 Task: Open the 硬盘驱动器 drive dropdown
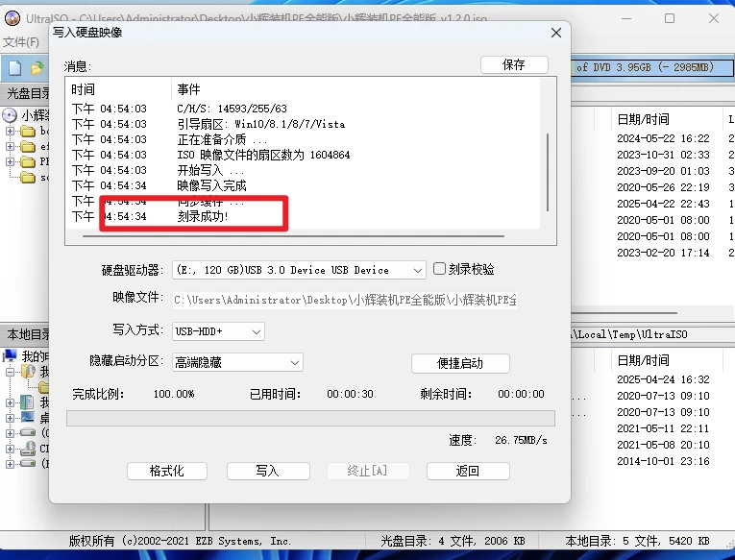click(x=417, y=270)
